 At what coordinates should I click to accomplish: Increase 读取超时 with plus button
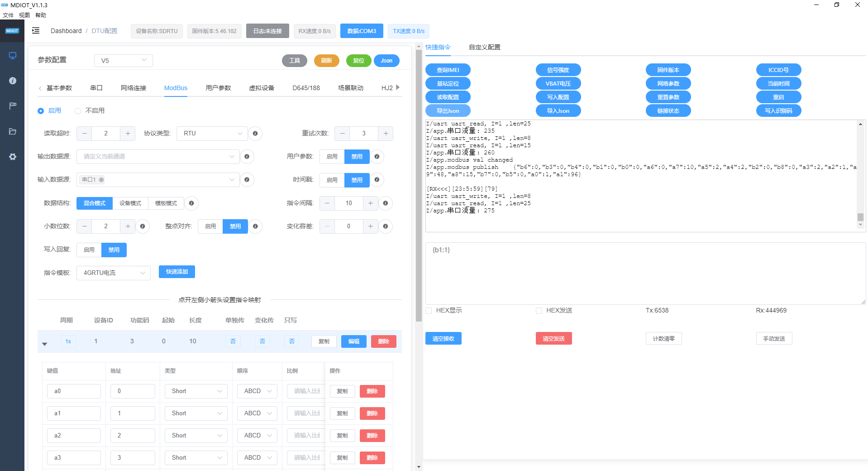point(128,134)
